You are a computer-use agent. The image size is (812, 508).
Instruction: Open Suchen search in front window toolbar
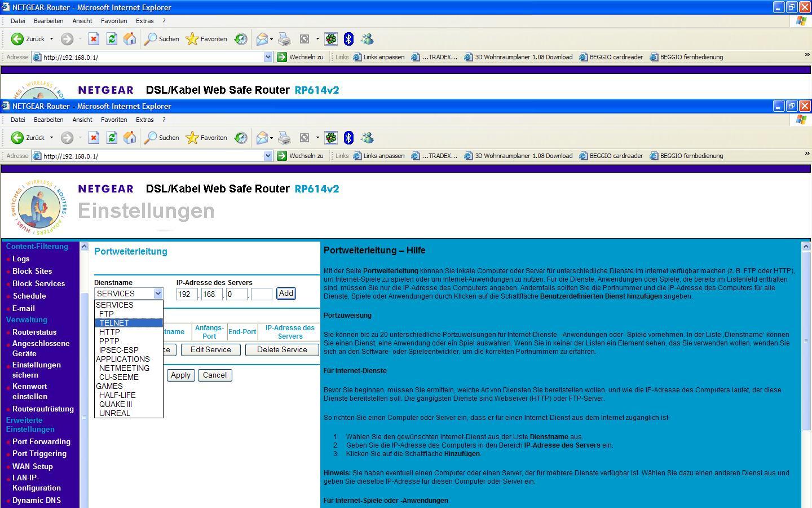pyautogui.click(x=161, y=138)
